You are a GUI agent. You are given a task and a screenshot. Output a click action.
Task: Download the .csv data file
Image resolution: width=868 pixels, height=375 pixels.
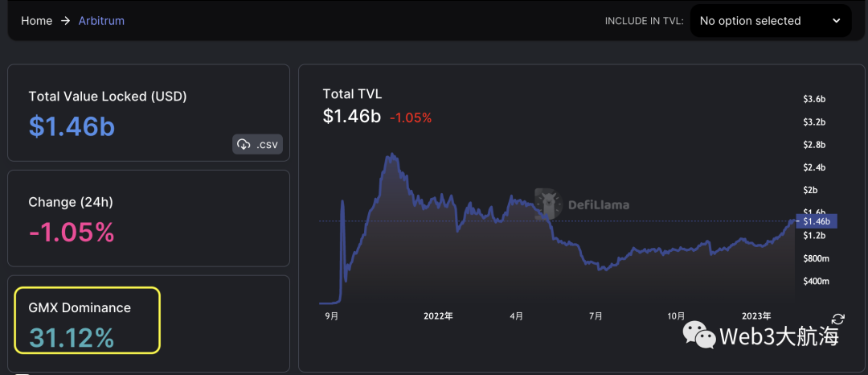point(257,144)
